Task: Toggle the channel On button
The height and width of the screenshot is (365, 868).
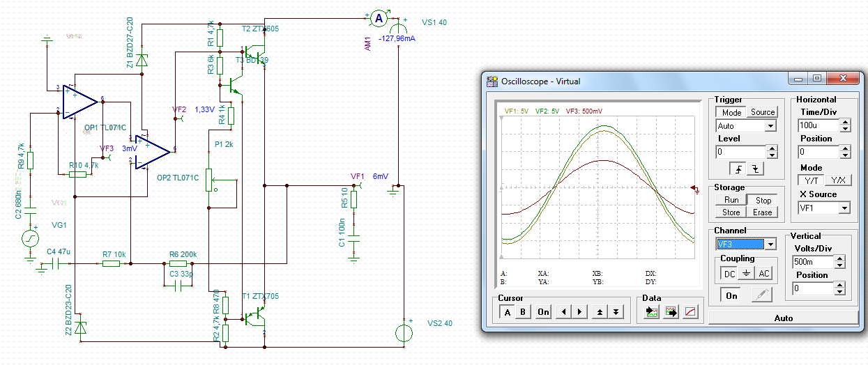Action: tap(731, 295)
